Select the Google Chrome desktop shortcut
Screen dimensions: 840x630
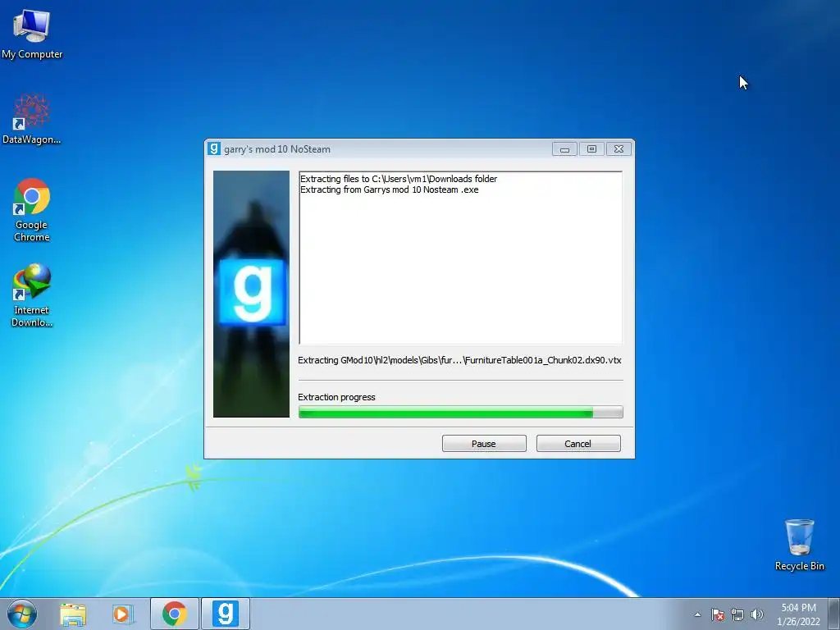coord(32,211)
